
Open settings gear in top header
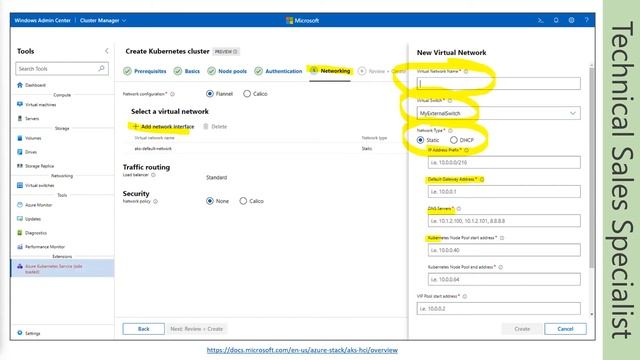(x=571, y=20)
